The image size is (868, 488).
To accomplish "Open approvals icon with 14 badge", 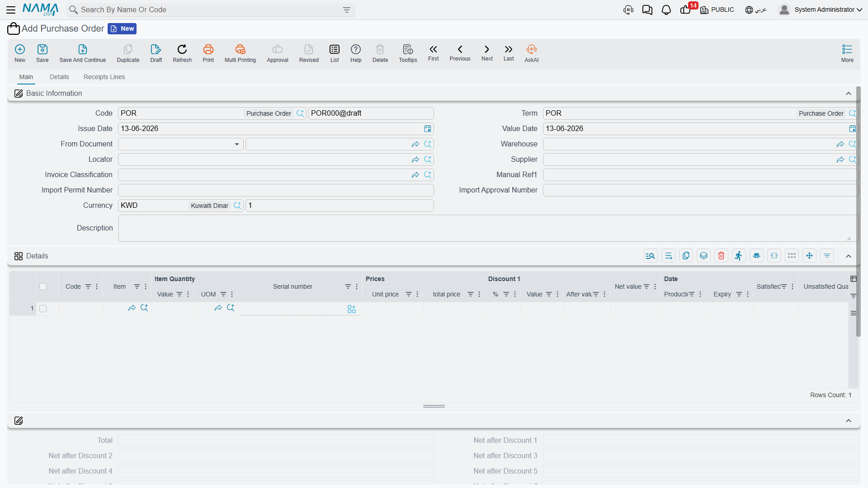I will [686, 9].
